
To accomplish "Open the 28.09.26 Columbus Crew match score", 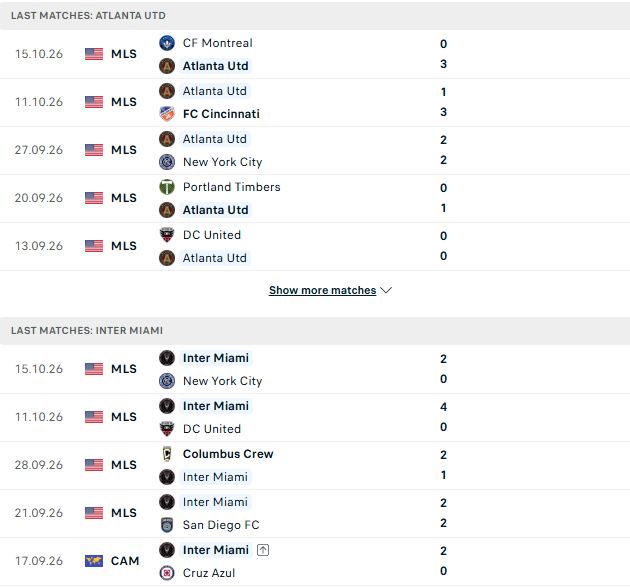I will pyautogui.click(x=443, y=465).
